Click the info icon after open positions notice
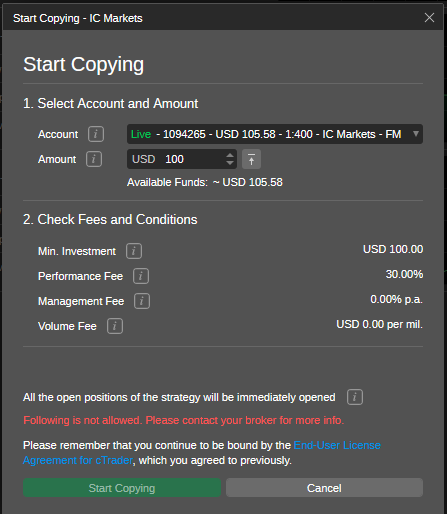Image resolution: width=447 pixels, height=514 pixels. 355,397
